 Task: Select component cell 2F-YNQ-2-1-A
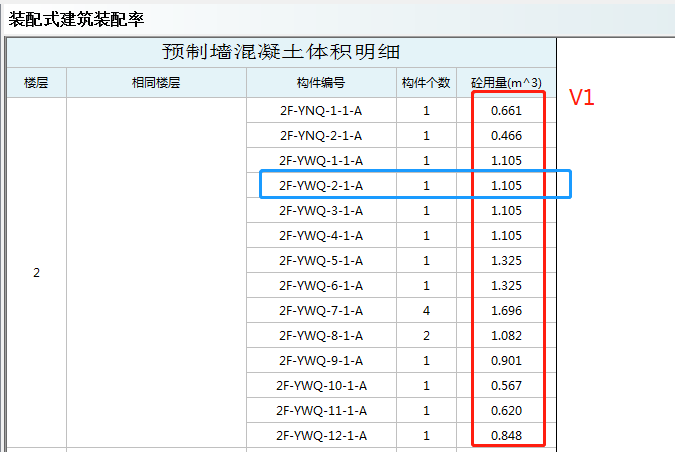pyautogui.click(x=321, y=136)
